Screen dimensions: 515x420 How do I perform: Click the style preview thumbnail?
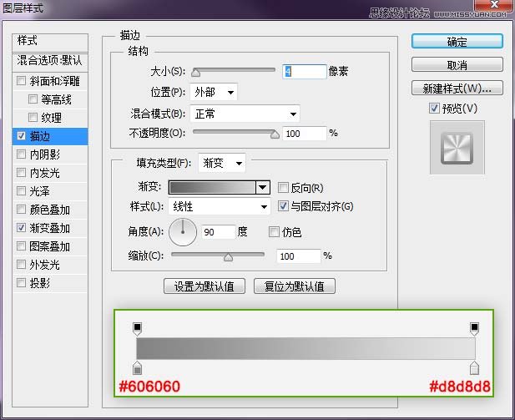pos(457,148)
